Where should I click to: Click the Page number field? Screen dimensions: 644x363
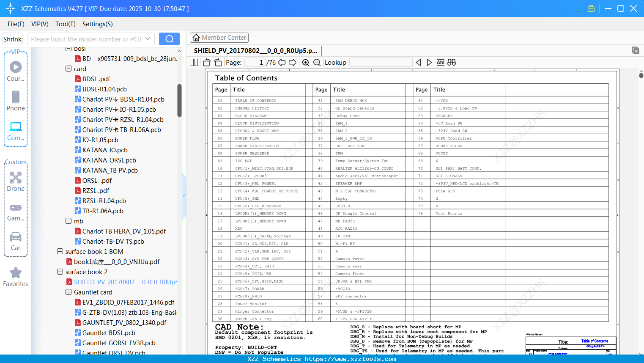pyautogui.click(x=255, y=63)
